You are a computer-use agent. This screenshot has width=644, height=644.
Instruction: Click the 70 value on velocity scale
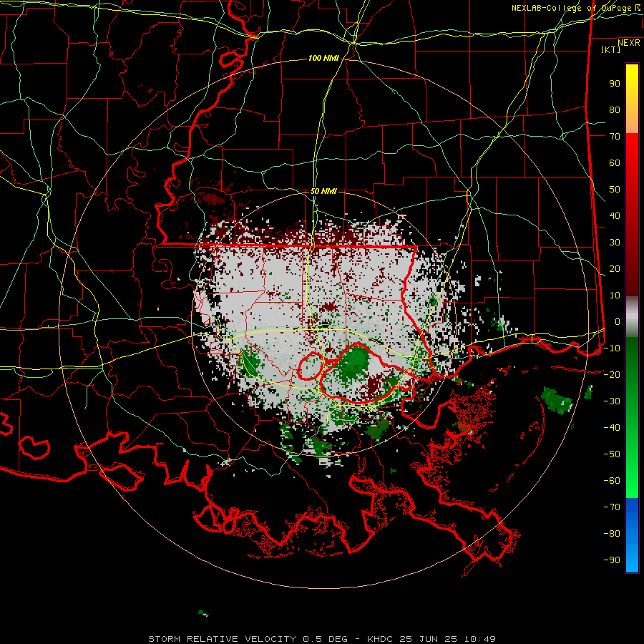615,137
